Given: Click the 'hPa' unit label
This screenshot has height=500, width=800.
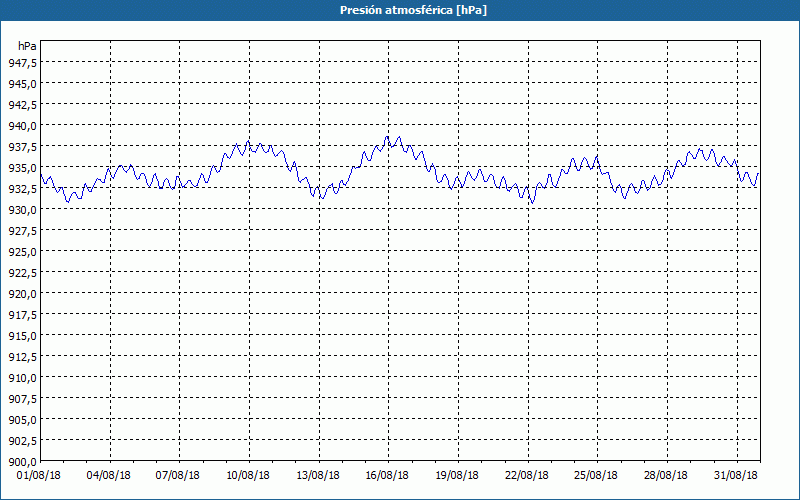Looking at the screenshot, I should pyautogui.click(x=27, y=46).
